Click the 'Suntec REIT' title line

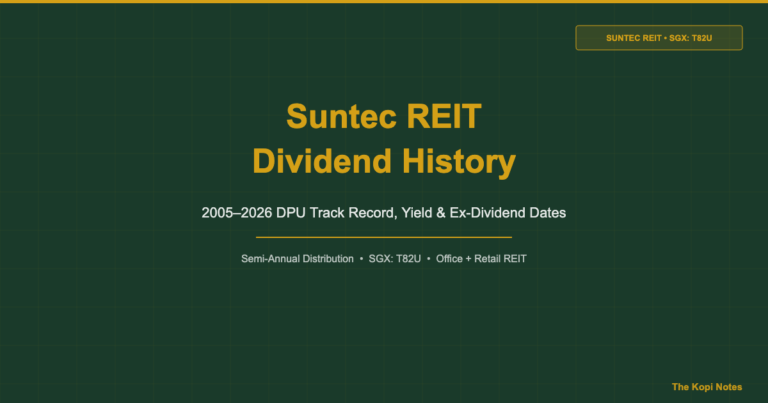point(384,117)
